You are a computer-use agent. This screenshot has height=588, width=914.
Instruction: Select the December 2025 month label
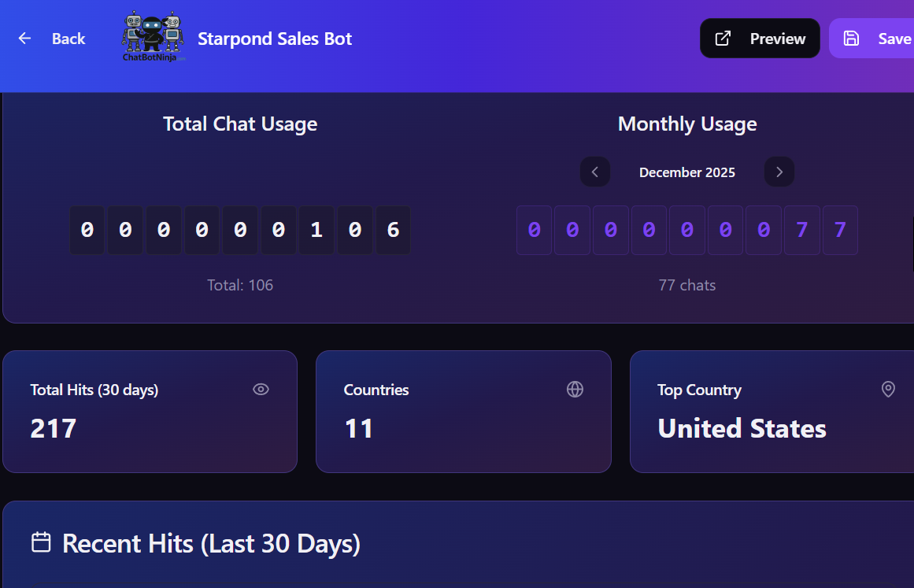687,172
